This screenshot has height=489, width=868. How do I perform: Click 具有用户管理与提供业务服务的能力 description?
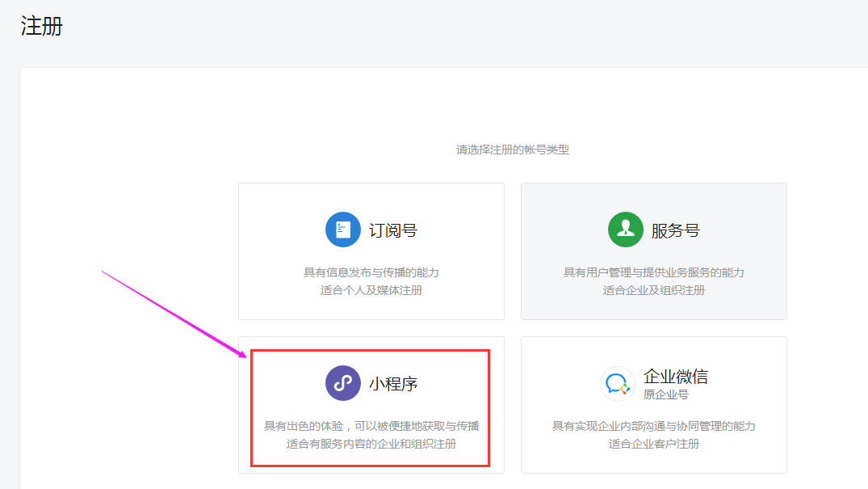coord(653,272)
